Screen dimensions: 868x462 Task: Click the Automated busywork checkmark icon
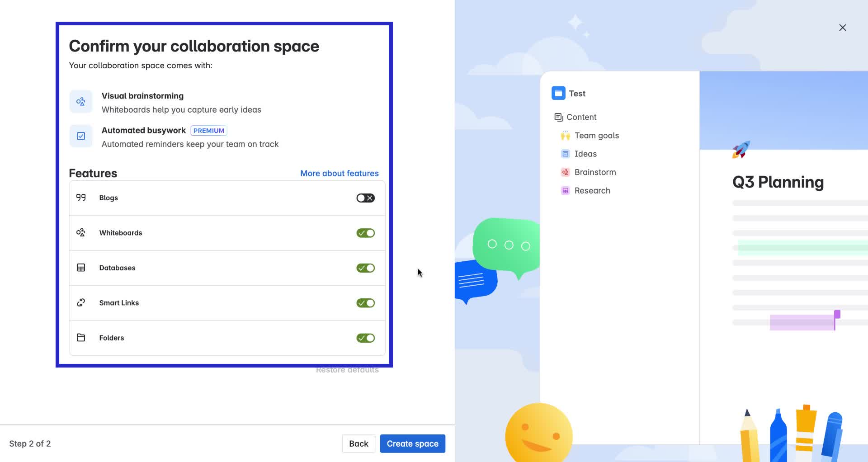pos(80,136)
